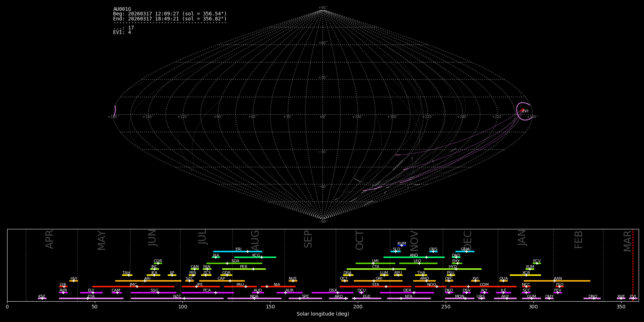Viewport: 644px width, 322px height.
Task: Click the SPE shower label
Action: pyautogui.click(x=305, y=297)
